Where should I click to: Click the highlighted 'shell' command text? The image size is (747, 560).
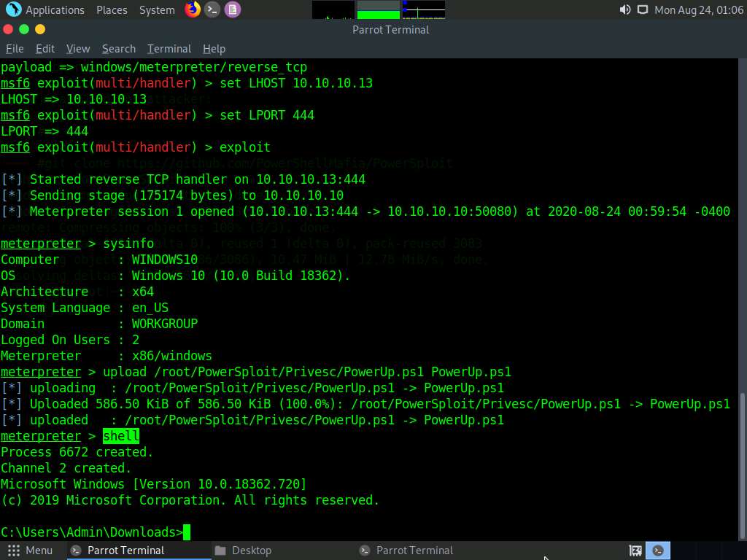(x=121, y=436)
